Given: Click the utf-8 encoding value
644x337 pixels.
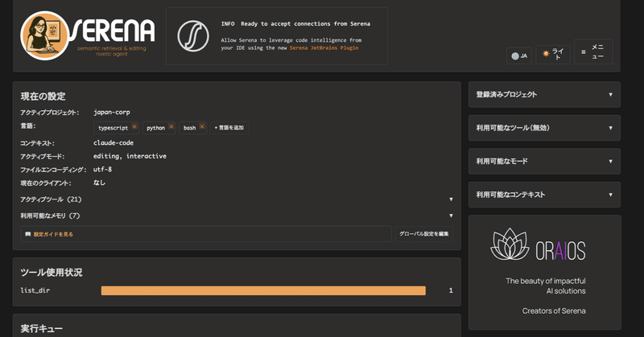Looking at the screenshot, I should tap(102, 169).
